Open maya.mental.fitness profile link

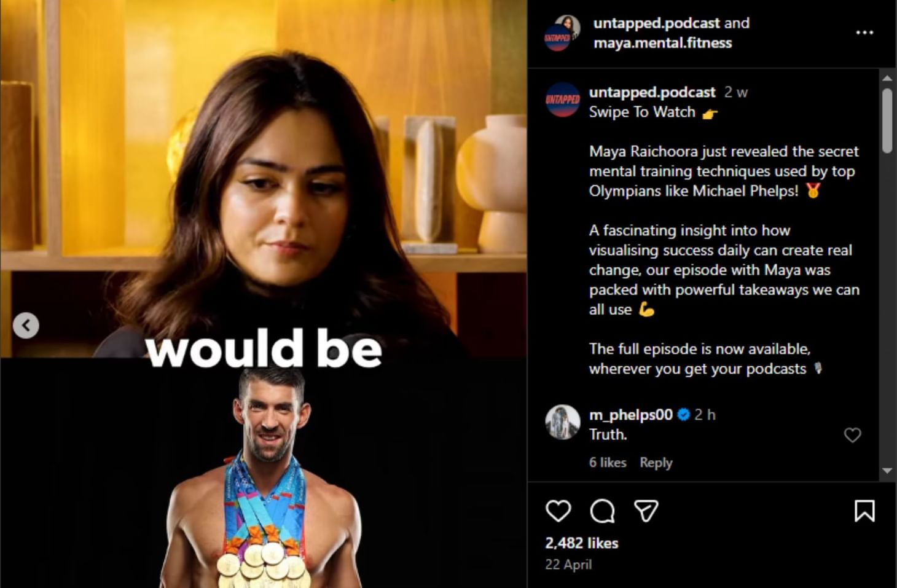pos(662,43)
